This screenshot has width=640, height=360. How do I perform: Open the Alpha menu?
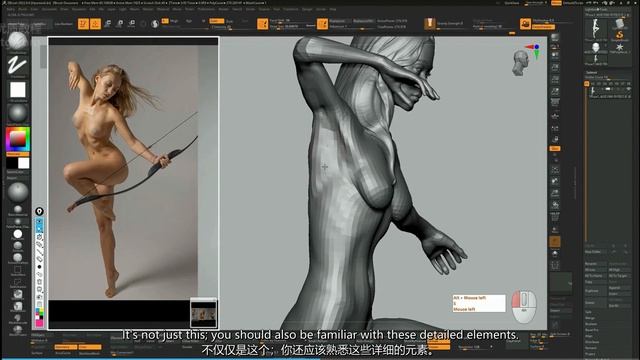[11, 9]
